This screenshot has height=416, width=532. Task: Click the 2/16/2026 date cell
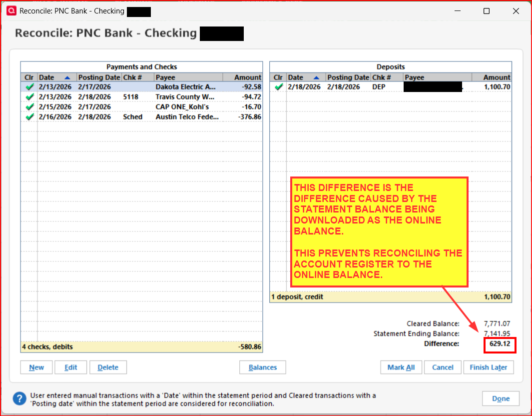click(x=55, y=117)
